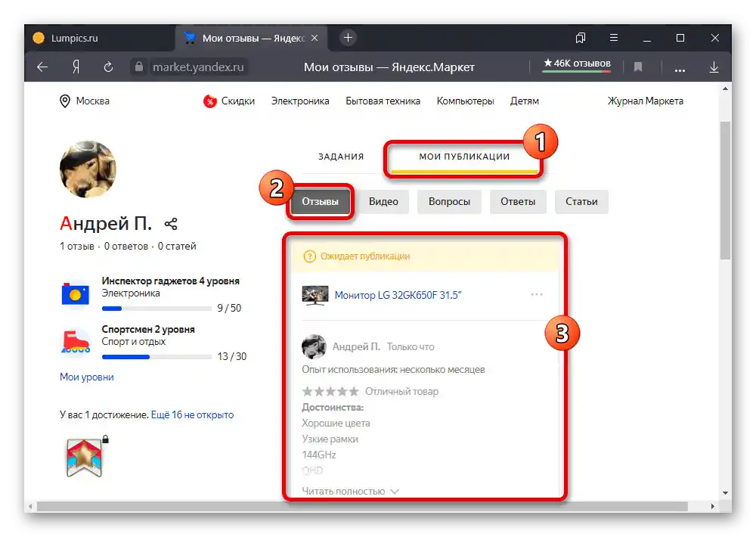Open the Ещё 16 не открыто link
Screen dimensions: 756x537
pyautogui.click(x=192, y=415)
